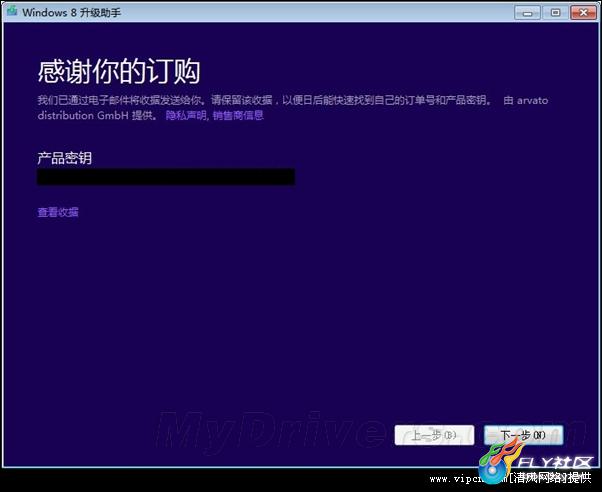Click the 产品密钥 label
The width and height of the screenshot is (602, 492).
click(64, 158)
